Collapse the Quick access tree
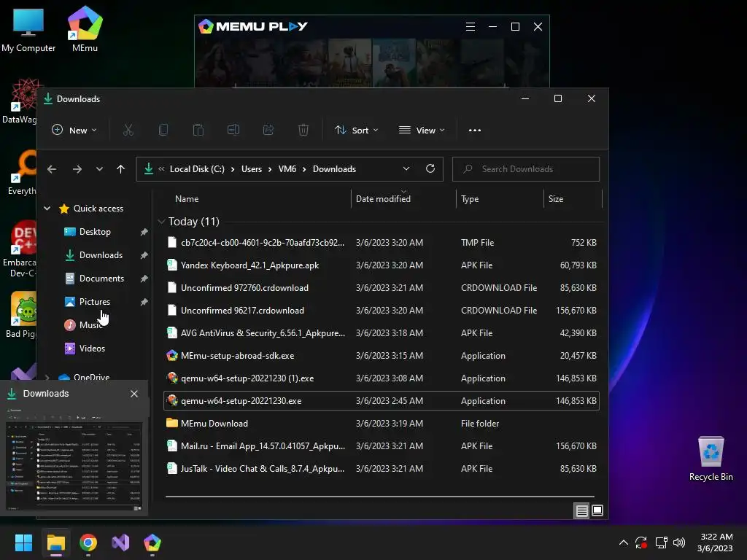The width and height of the screenshot is (747, 560). (47, 208)
